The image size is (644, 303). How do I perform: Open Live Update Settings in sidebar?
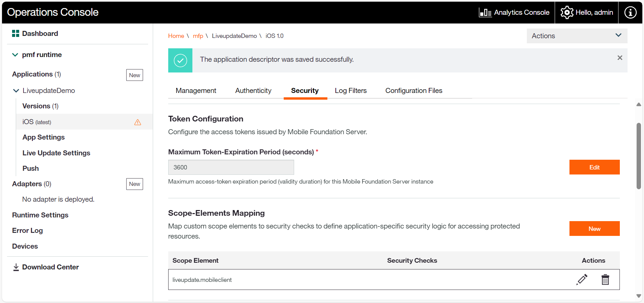click(x=56, y=153)
